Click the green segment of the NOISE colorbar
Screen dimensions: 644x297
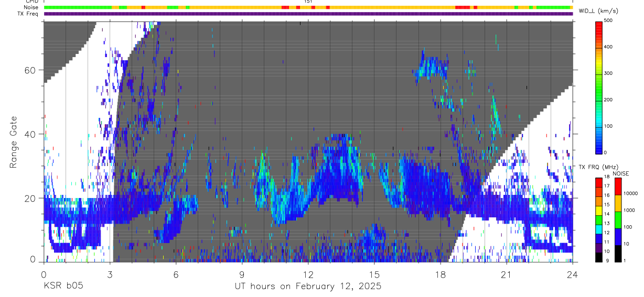pos(619,219)
